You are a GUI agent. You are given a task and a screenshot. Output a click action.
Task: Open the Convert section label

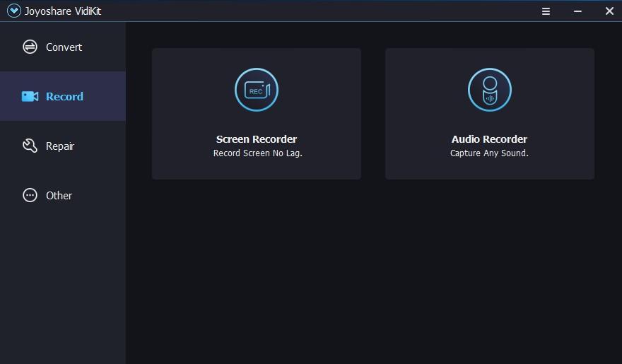64,47
